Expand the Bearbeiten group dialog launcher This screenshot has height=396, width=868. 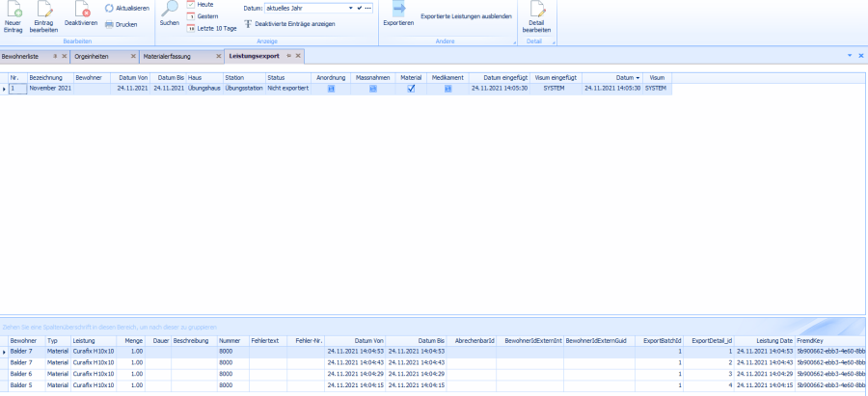[150, 42]
